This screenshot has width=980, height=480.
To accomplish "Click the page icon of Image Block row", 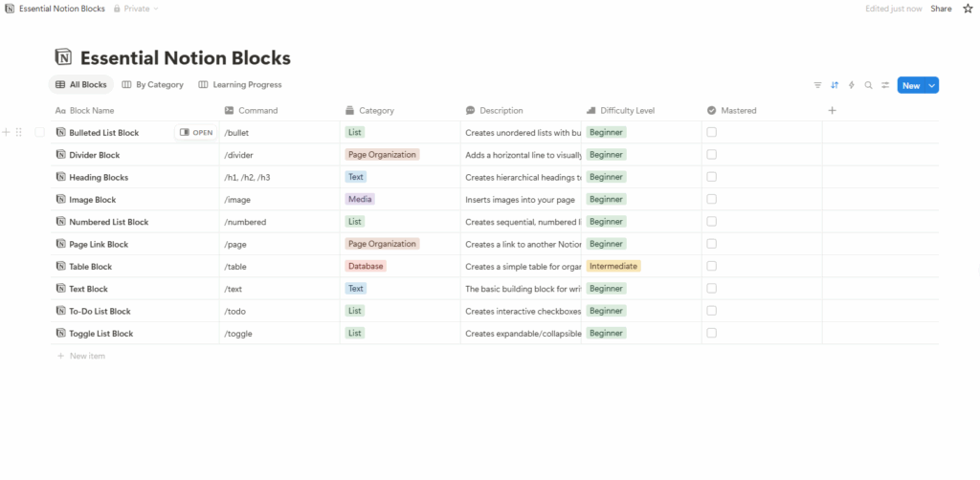I will tap(60, 200).
